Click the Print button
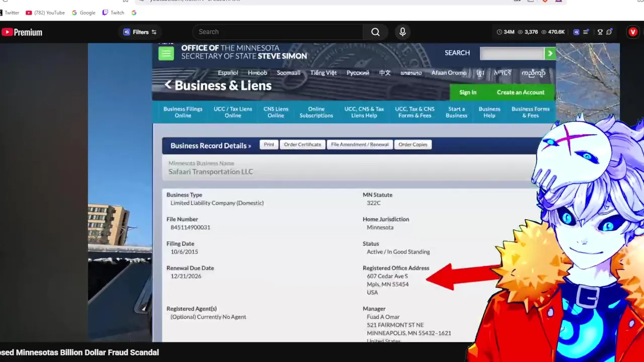Viewport: 644px width, 362px height. [269, 144]
